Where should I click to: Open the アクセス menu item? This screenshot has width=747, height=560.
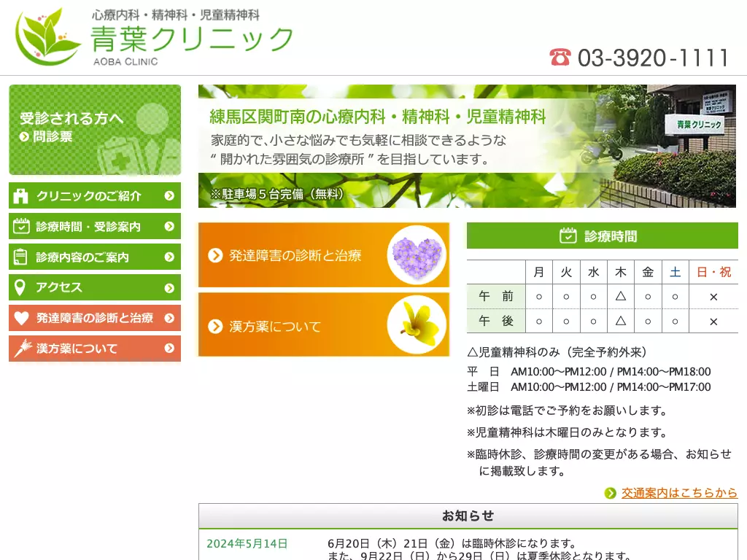95,287
